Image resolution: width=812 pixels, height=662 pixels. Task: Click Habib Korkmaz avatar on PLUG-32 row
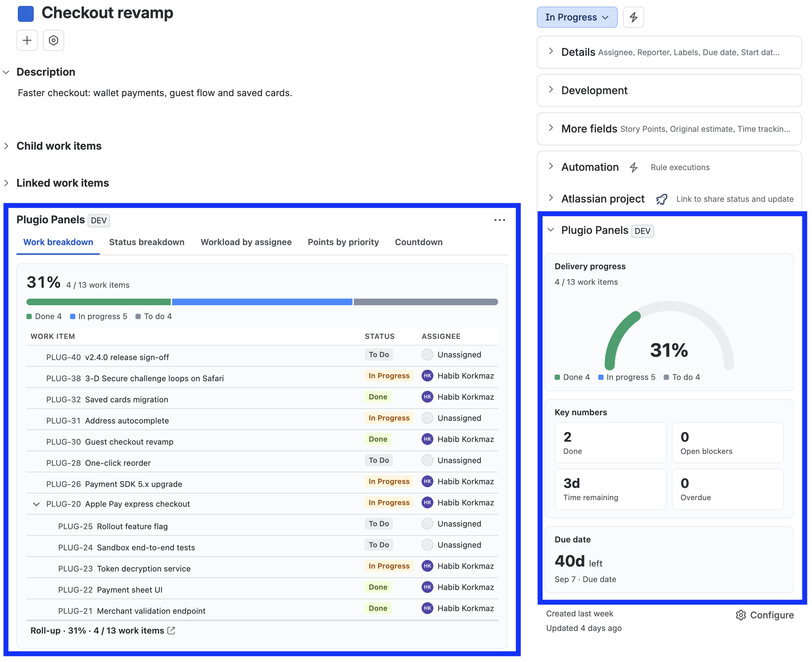pyautogui.click(x=427, y=397)
